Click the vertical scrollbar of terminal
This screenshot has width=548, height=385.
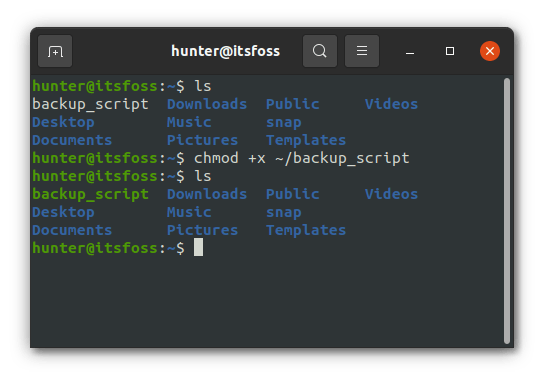(x=507, y=211)
